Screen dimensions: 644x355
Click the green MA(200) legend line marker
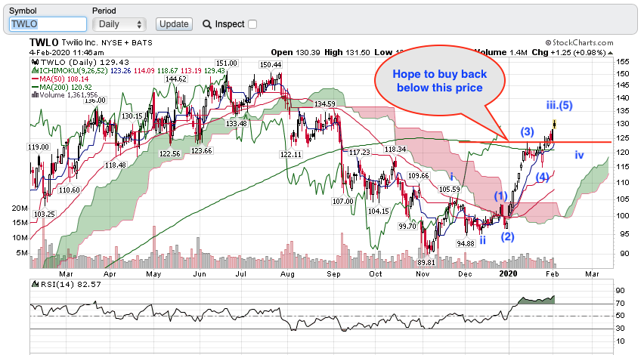click(33, 86)
